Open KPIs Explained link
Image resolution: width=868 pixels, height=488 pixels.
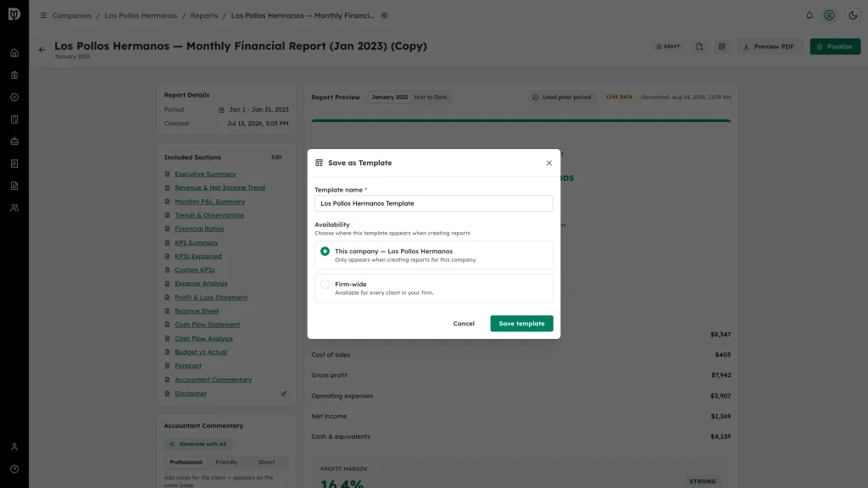click(x=198, y=256)
